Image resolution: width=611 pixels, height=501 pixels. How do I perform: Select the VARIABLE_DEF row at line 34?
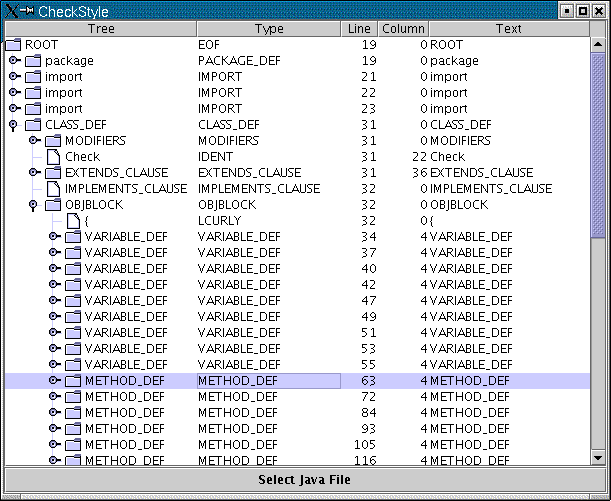point(125,237)
